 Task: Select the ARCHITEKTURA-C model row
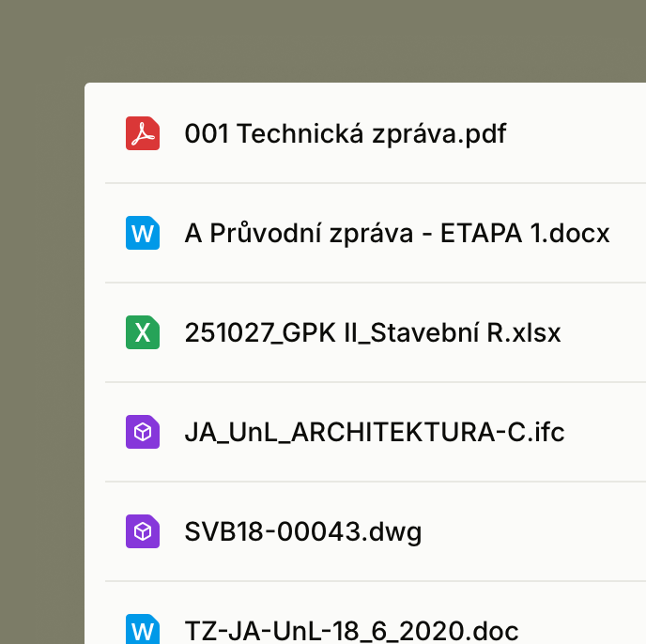(376, 432)
